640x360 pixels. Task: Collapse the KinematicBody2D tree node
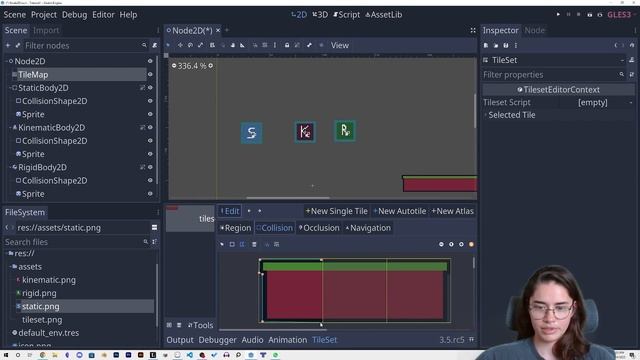[x=10, y=127]
